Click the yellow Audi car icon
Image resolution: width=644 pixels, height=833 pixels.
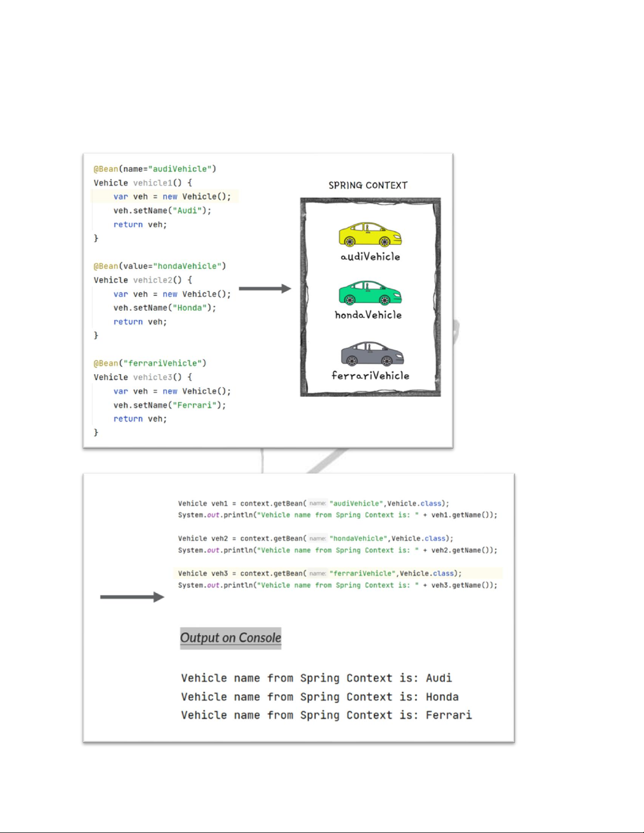(x=370, y=234)
